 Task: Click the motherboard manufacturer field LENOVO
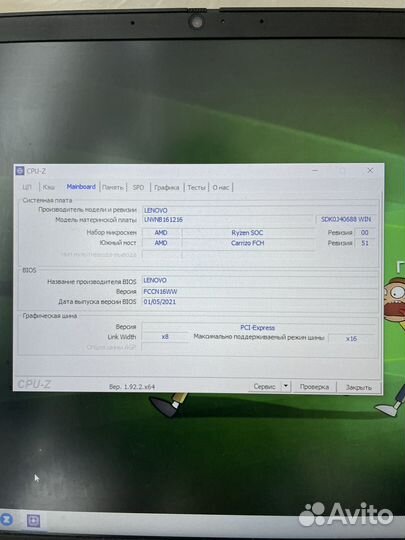[x=259, y=210]
